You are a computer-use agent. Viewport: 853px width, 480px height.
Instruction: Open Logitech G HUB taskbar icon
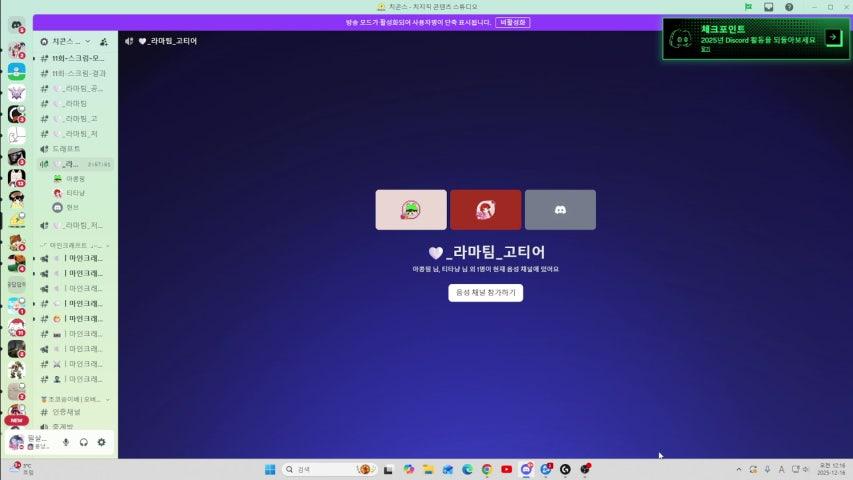(565, 469)
